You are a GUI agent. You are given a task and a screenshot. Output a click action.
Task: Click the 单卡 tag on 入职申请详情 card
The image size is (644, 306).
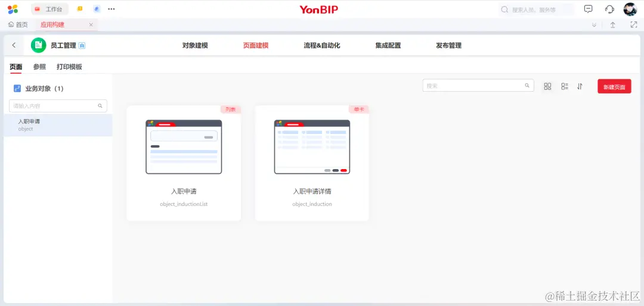pyautogui.click(x=359, y=110)
